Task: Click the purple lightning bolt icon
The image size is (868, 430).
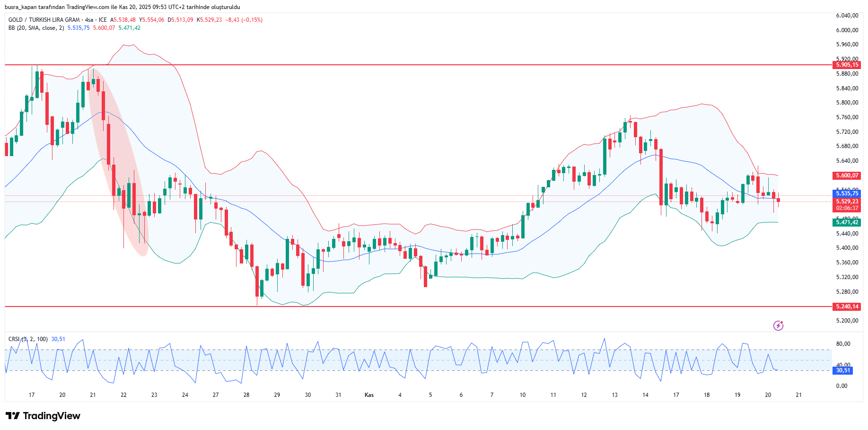Action: click(778, 325)
